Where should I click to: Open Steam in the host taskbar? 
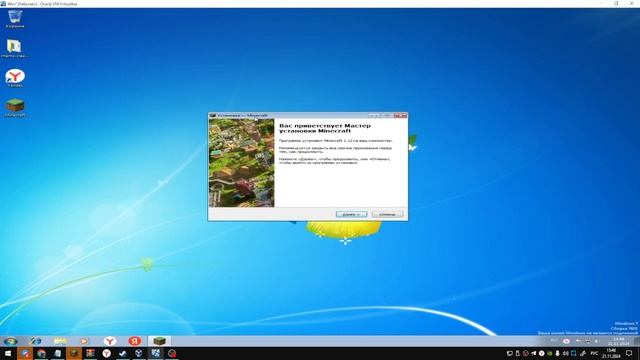click(122, 353)
